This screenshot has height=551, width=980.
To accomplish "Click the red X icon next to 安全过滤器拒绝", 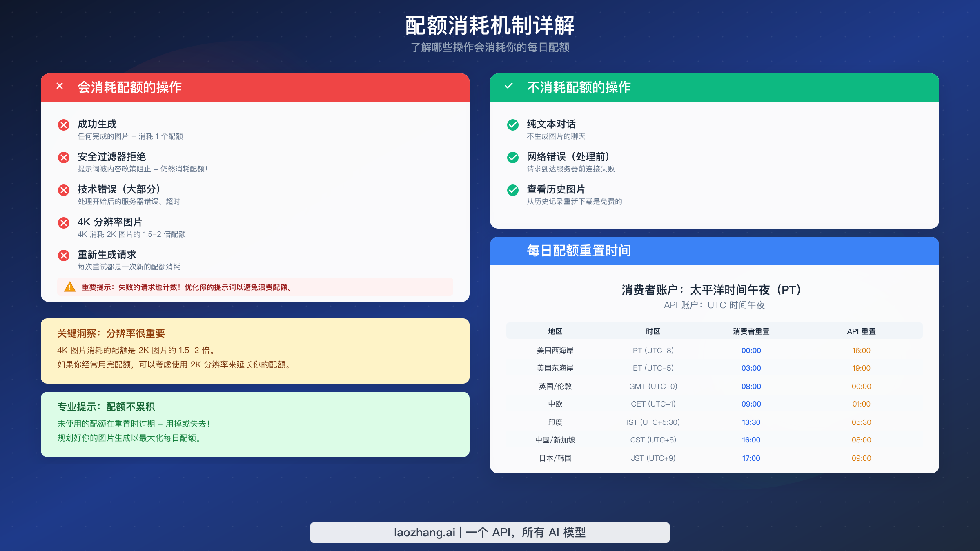I will click(63, 158).
